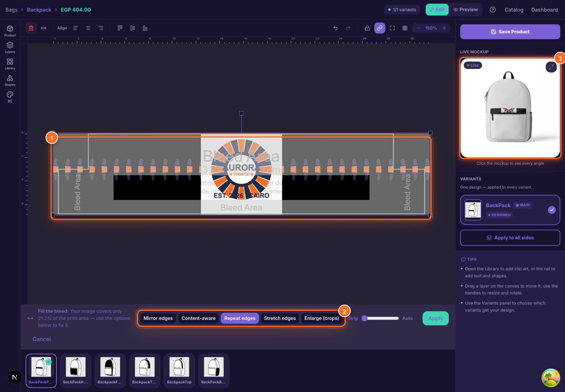The width and height of the screenshot is (565, 392).
Task: Click Apply to all sides
Action: tap(510, 238)
